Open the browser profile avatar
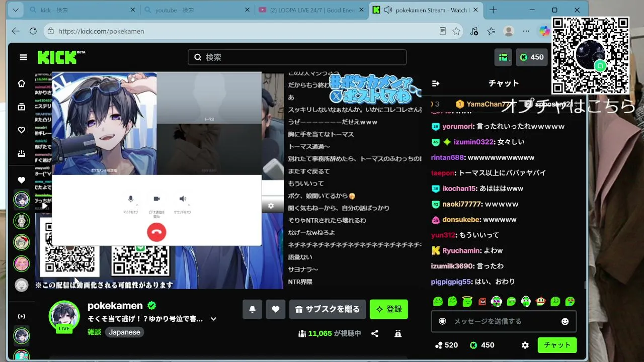Viewport: 644px width, 362px height. (x=509, y=31)
